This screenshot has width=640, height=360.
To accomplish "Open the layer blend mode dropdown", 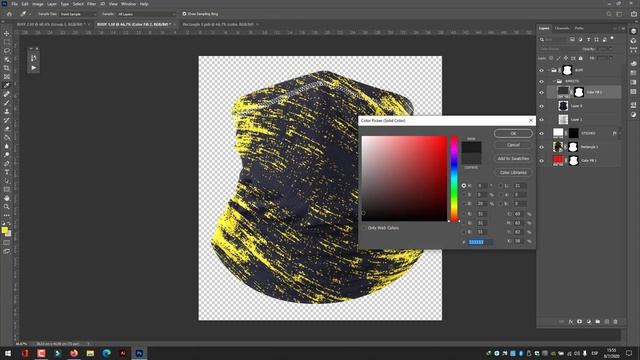I will (x=558, y=49).
